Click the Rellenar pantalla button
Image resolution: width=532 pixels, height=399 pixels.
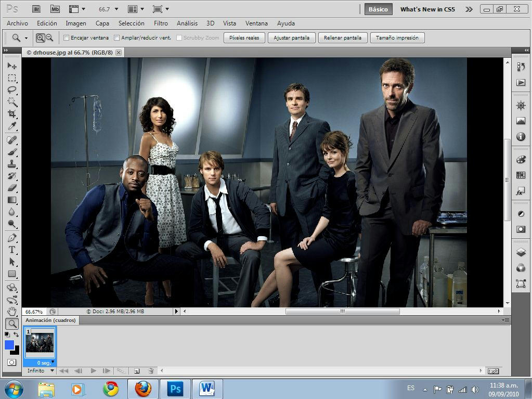coord(342,37)
